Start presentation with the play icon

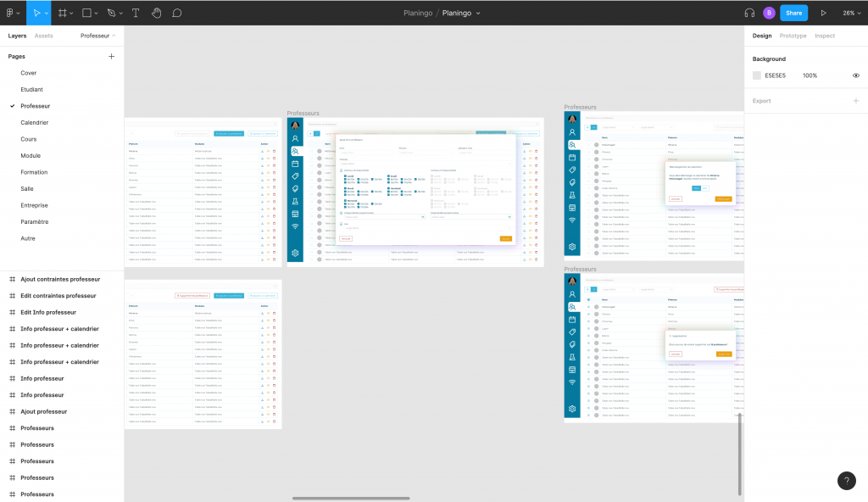(x=823, y=13)
